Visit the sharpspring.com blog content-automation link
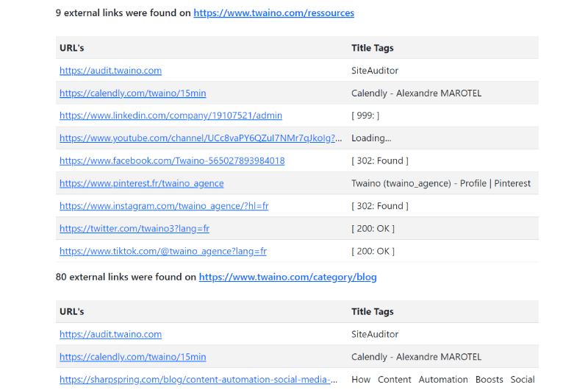This screenshot has width=588, height=390. [198, 380]
